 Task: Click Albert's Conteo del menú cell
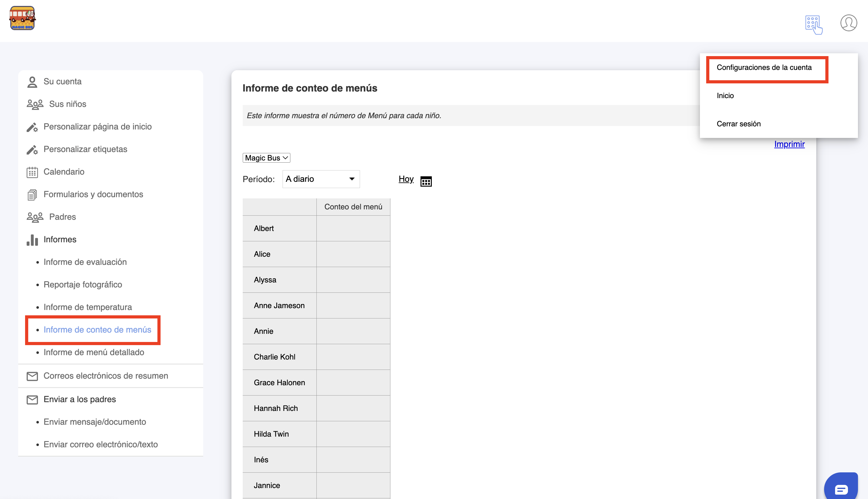(353, 228)
